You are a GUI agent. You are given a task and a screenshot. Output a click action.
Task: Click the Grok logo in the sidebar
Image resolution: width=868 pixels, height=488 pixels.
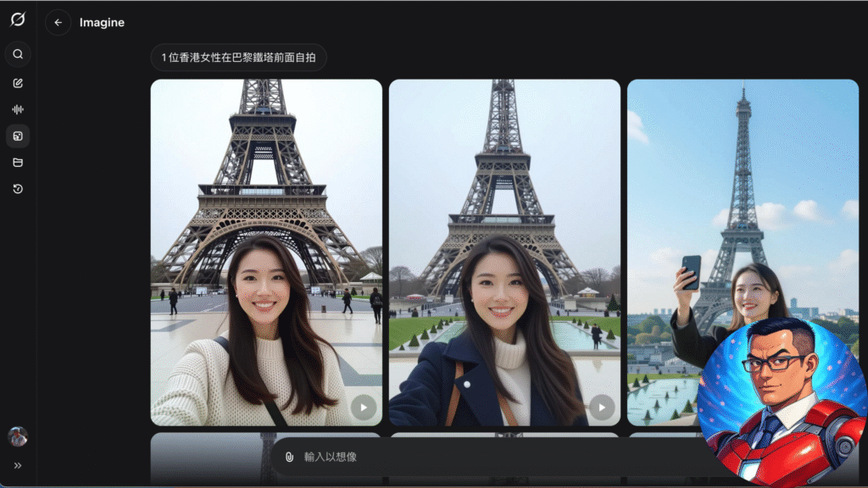click(18, 19)
